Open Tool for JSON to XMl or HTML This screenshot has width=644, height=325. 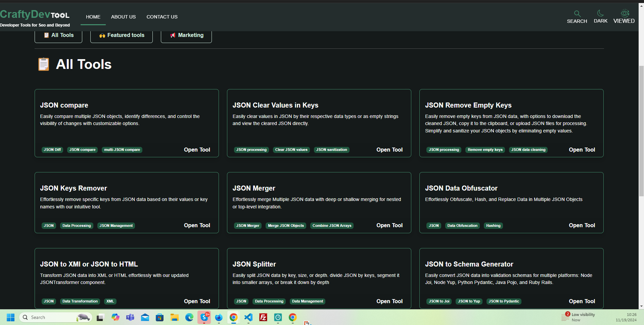(x=197, y=301)
